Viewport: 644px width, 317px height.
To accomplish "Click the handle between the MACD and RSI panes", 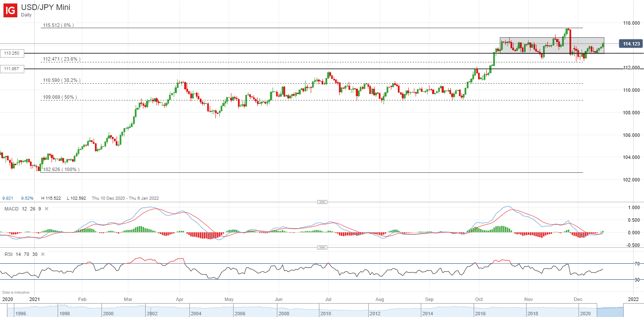I will click(322, 247).
